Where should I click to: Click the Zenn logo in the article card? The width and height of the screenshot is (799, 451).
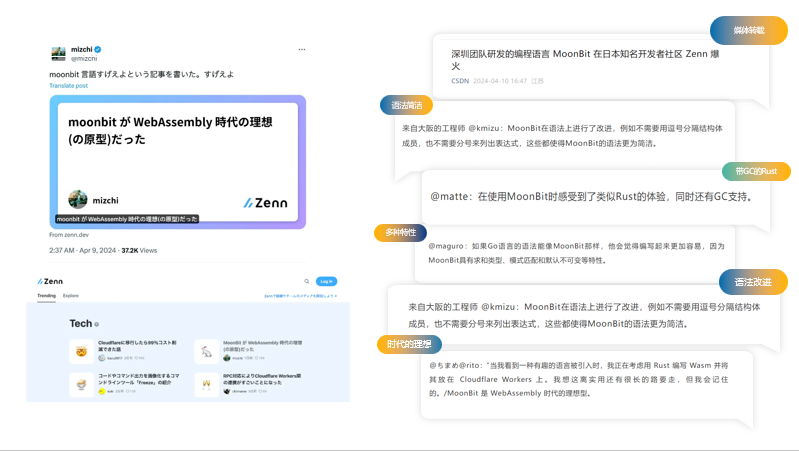click(x=265, y=202)
